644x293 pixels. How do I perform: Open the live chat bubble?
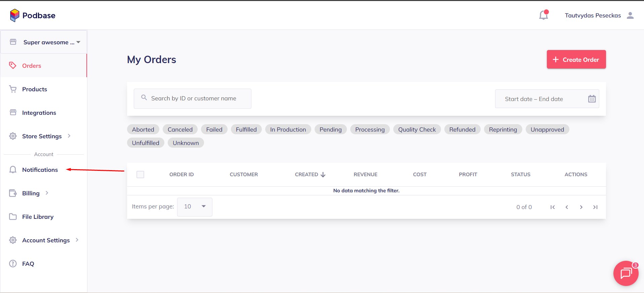[x=626, y=273]
